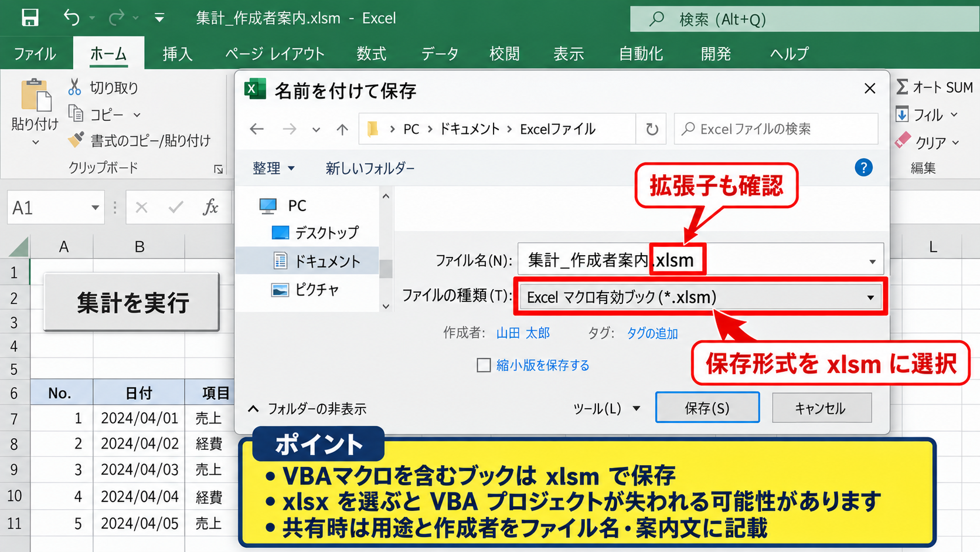Click the Paste clipboard icon
Viewport: 980px width, 552px height.
(36, 95)
